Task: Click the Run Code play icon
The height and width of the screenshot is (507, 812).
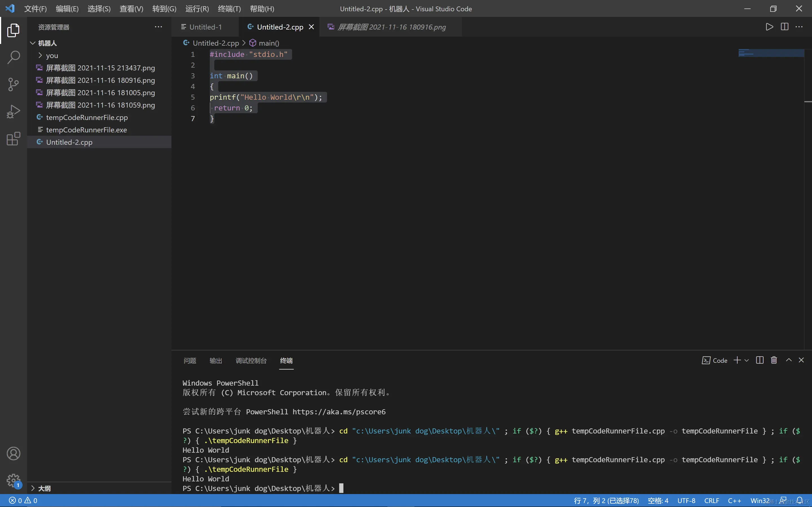Action: (769, 27)
